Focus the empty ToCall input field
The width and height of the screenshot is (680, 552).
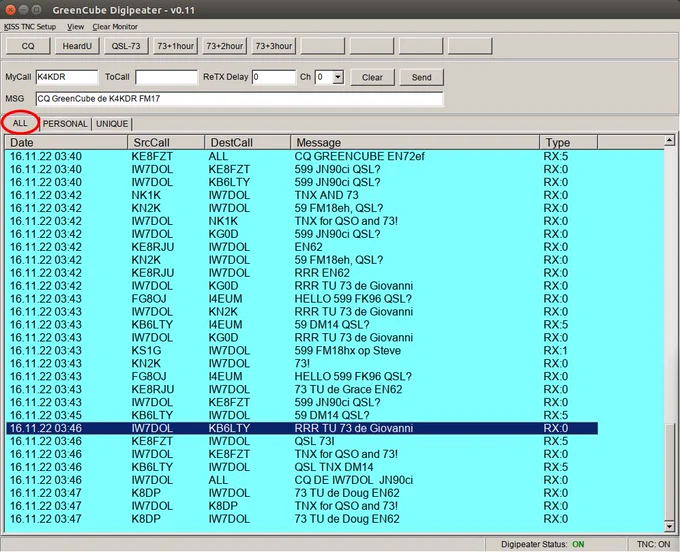167,77
